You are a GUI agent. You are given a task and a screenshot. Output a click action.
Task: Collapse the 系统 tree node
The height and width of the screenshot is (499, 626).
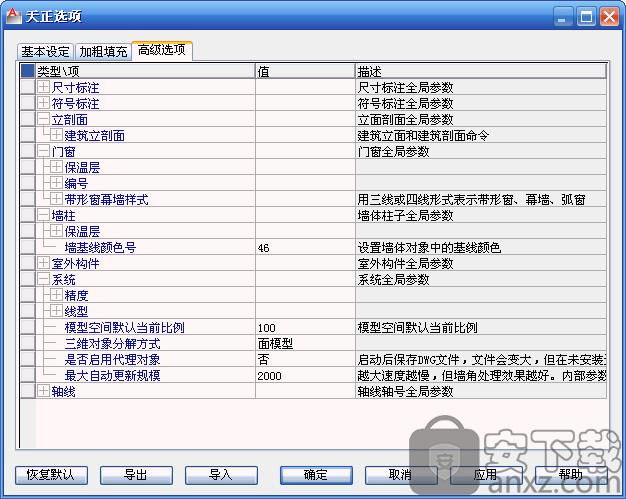click(43, 279)
